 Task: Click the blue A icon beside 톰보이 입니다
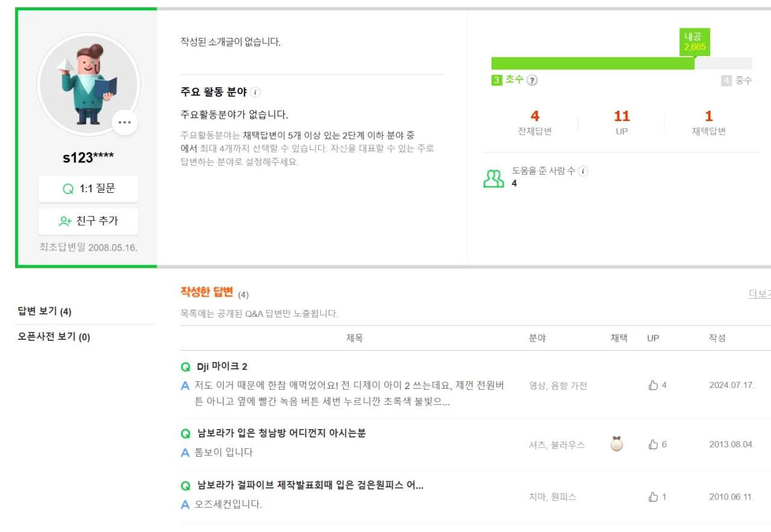tap(184, 452)
